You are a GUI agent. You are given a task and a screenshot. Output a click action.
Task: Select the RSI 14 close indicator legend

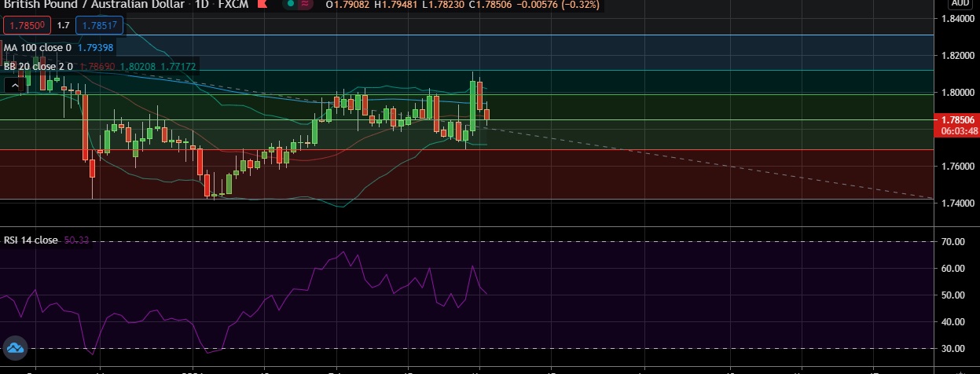(31, 240)
